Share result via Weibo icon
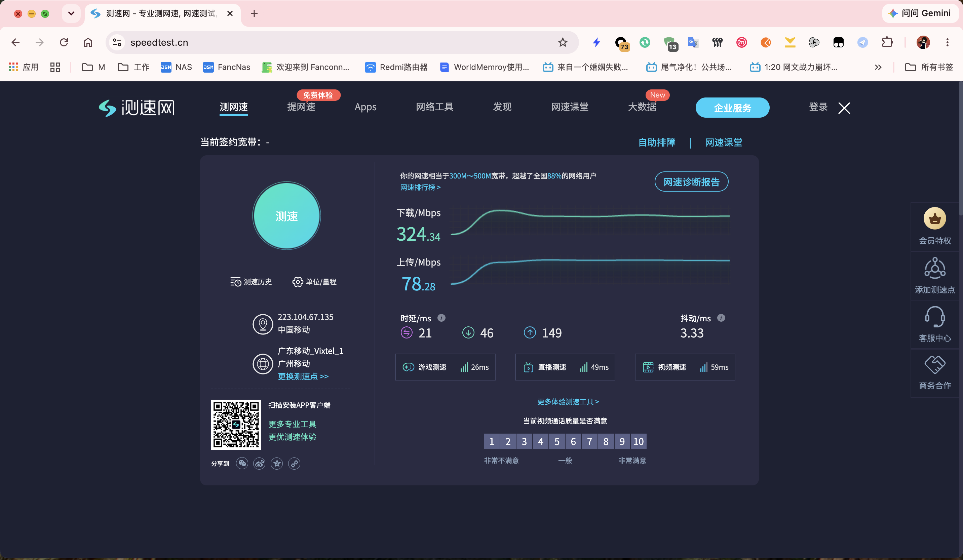The width and height of the screenshot is (963, 560). (x=259, y=463)
